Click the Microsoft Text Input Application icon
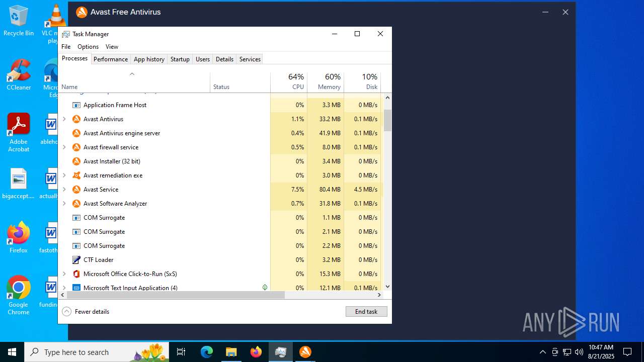The image size is (644, 362). [x=76, y=288]
